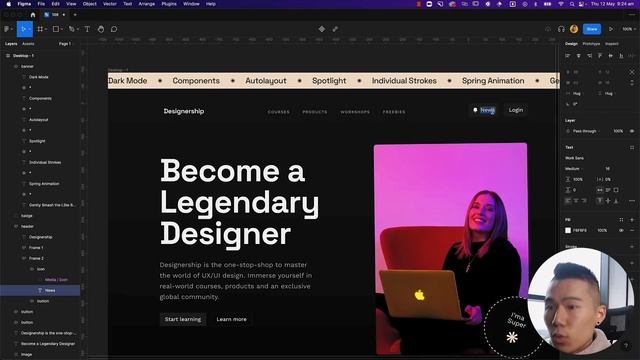Present the prototype with play icon

tap(611, 29)
